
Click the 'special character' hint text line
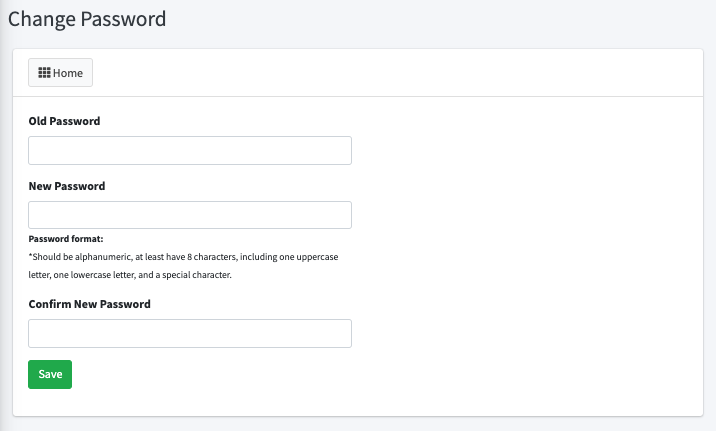pyautogui.click(x=130, y=275)
